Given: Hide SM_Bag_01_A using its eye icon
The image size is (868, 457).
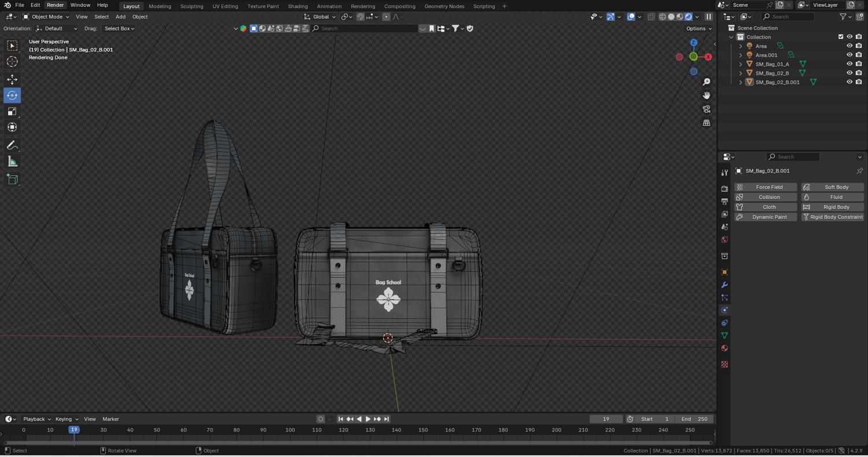Looking at the screenshot, I should click(849, 64).
